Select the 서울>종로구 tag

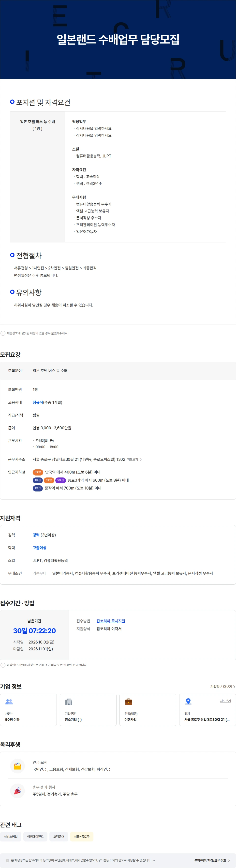(x=82, y=837)
